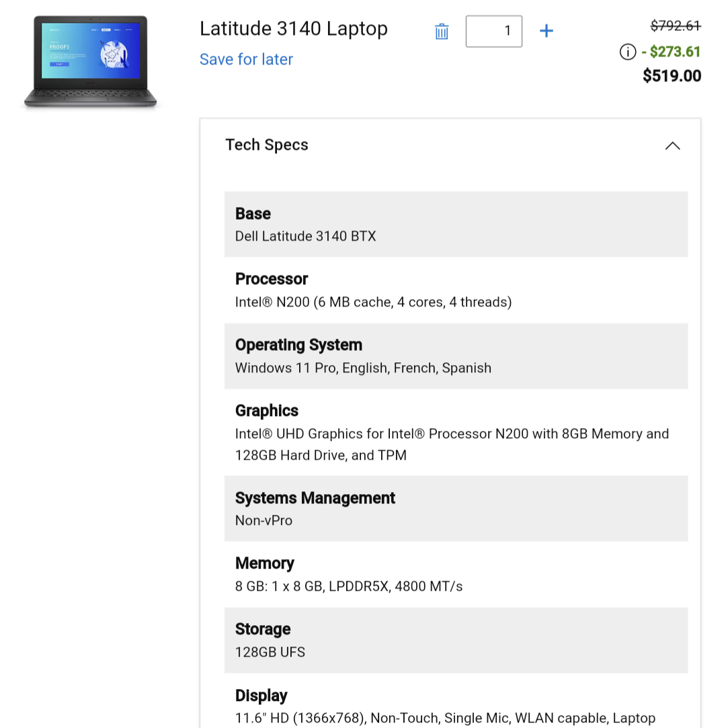Select the Base spec heading
Viewport: 726px width, 728px height.
[253, 214]
